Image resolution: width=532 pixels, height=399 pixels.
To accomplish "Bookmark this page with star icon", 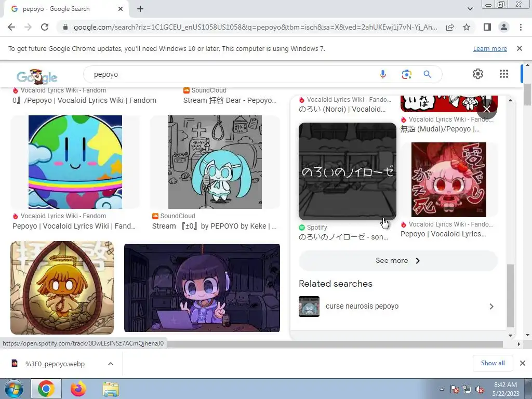I will [467, 27].
